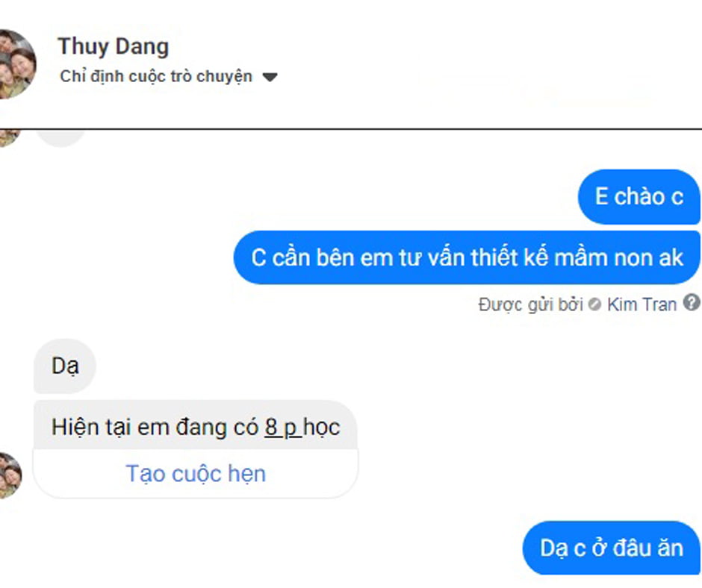Select the 'Dạ c ở đâu ăn' message
702x588 pixels.
click(x=611, y=548)
